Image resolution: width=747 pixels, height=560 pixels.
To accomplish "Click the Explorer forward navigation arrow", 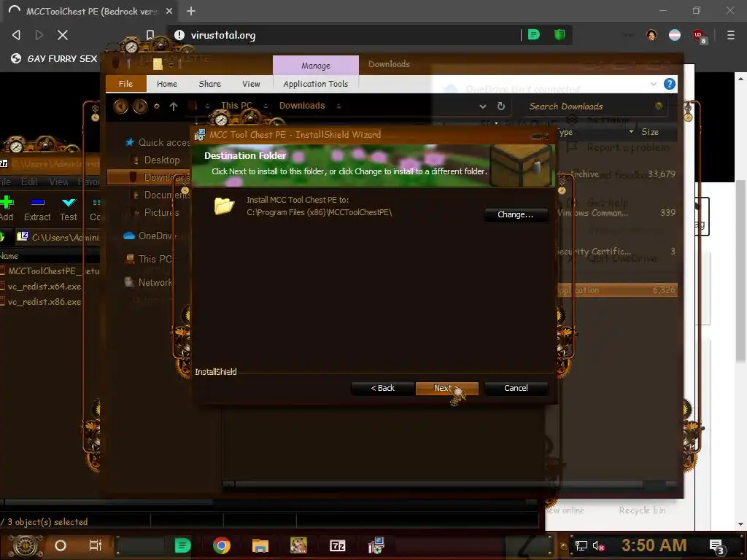I will (x=140, y=106).
